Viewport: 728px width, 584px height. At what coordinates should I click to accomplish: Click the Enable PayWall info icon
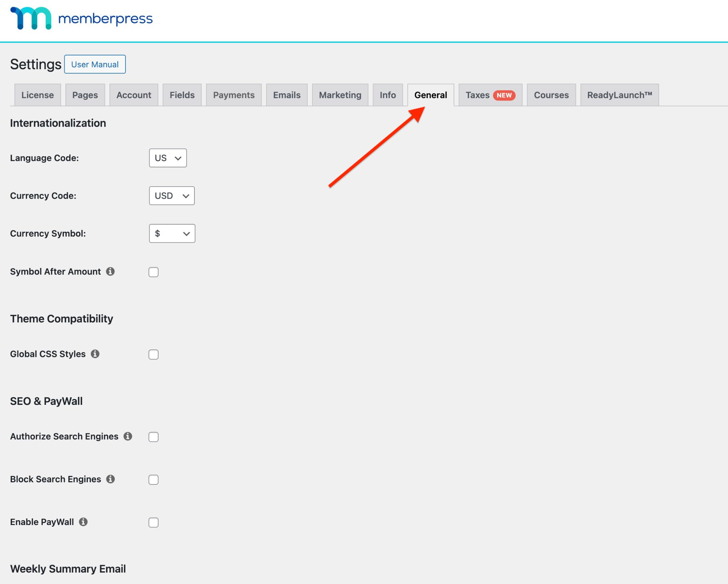pyautogui.click(x=83, y=522)
